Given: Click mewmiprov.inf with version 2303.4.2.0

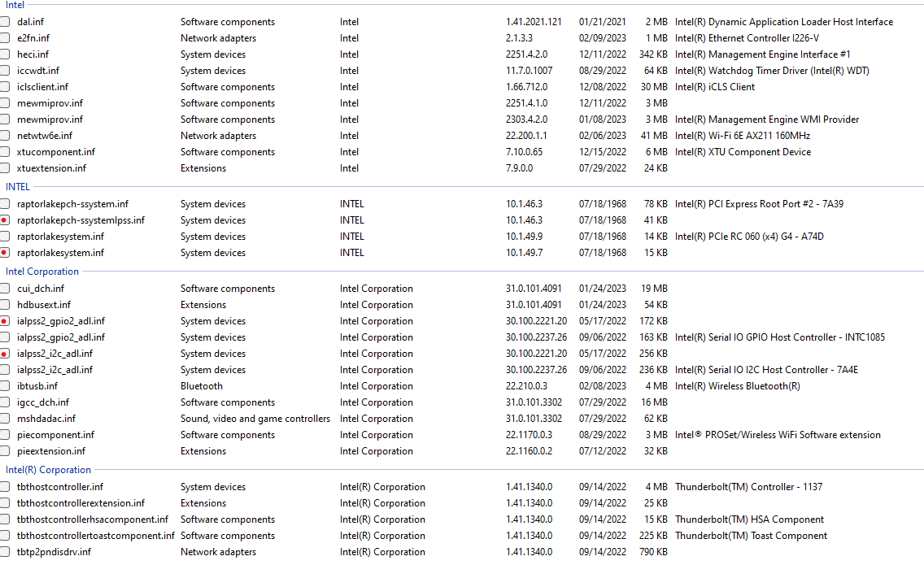Looking at the screenshot, I should pos(50,120).
